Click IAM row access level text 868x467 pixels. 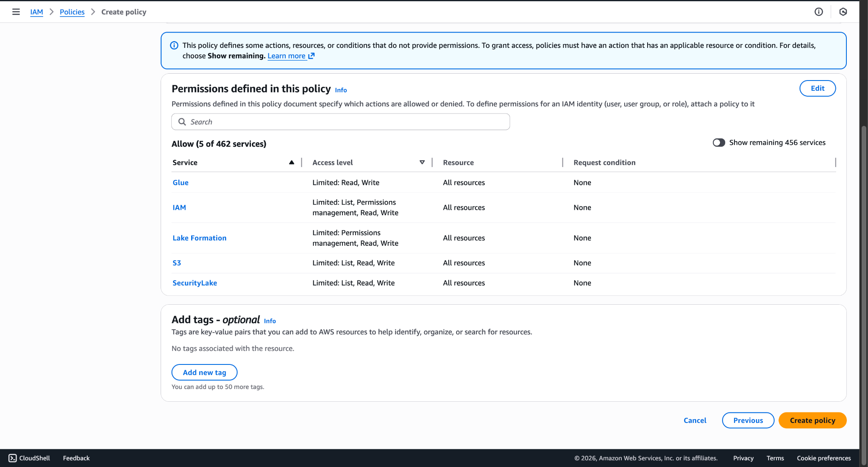(355, 208)
